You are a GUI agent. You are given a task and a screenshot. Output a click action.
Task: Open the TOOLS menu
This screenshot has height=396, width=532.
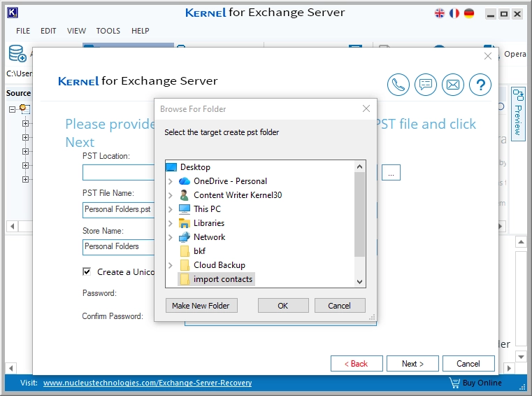[x=108, y=31]
